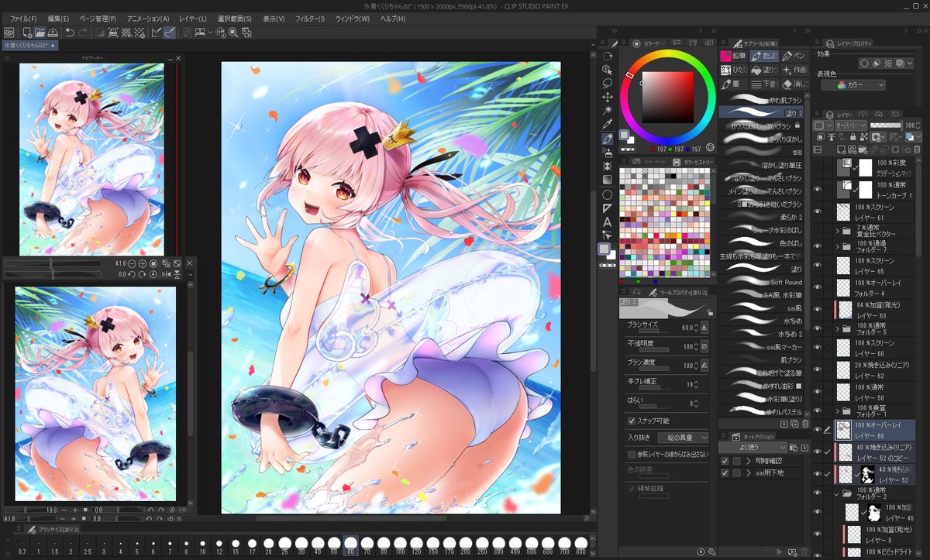This screenshot has width=930, height=560.
Task: Select the Rotate view tool at the top of the toolbox
Action: pos(608,55)
